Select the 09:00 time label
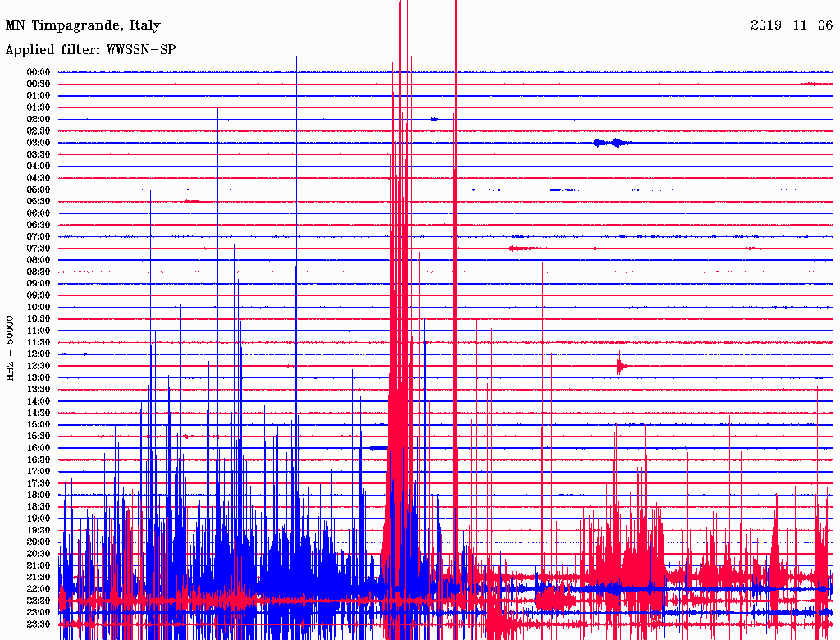 pos(39,283)
